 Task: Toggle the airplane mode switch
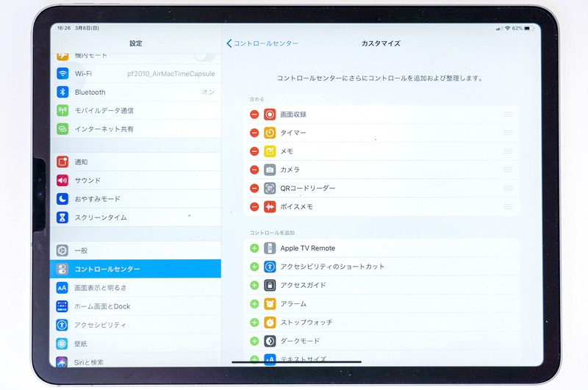click(204, 57)
